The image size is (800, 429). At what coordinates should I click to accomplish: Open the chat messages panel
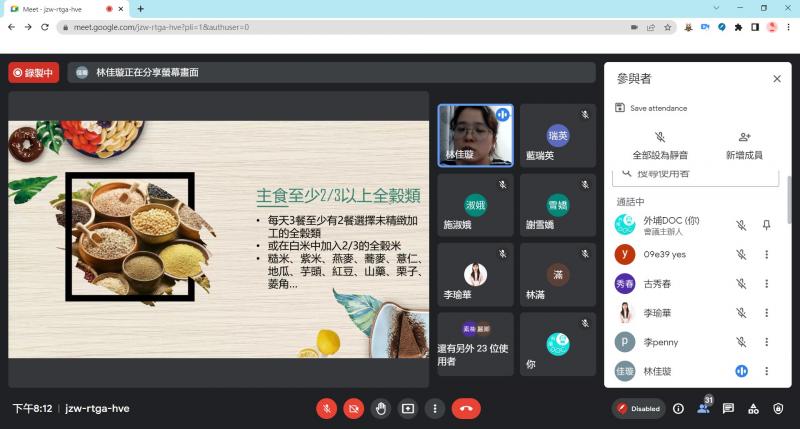728,408
